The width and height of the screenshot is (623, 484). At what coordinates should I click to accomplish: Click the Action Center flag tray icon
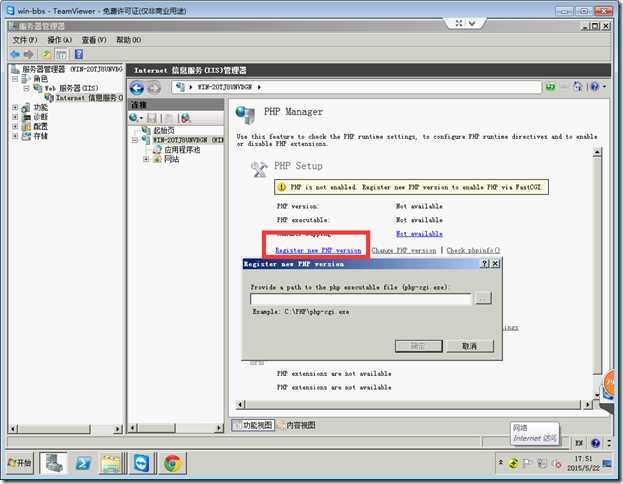(527, 463)
